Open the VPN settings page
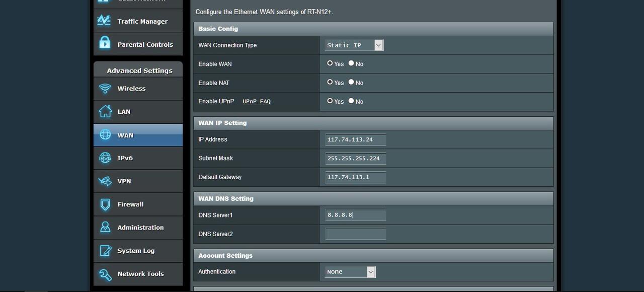 tap(138, 181)
